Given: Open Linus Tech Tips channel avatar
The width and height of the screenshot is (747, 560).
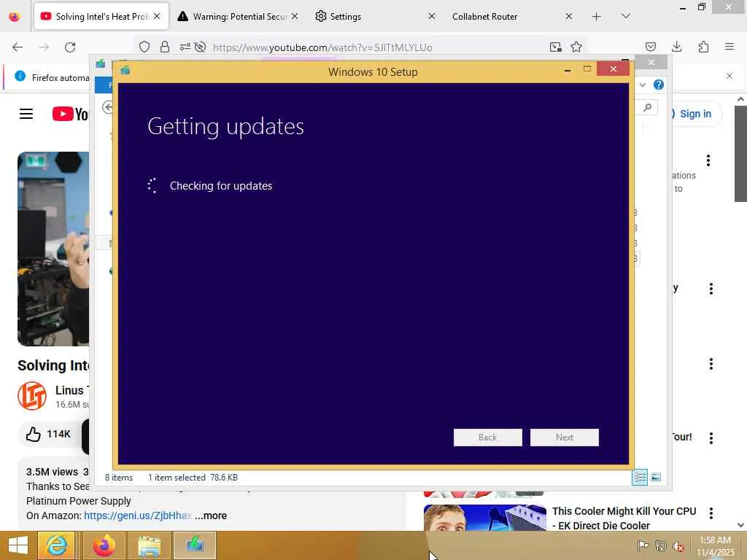Looking at the screenshot, I should pyautogui.click(x=32, y=396).
